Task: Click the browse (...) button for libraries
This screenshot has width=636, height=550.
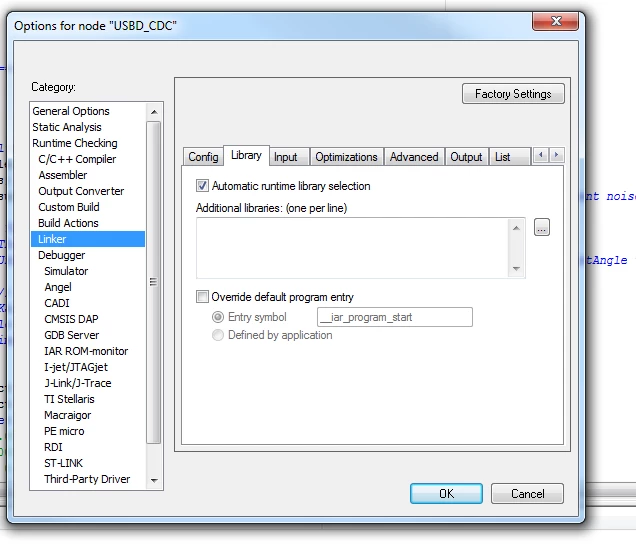Action: click(541, 227)
